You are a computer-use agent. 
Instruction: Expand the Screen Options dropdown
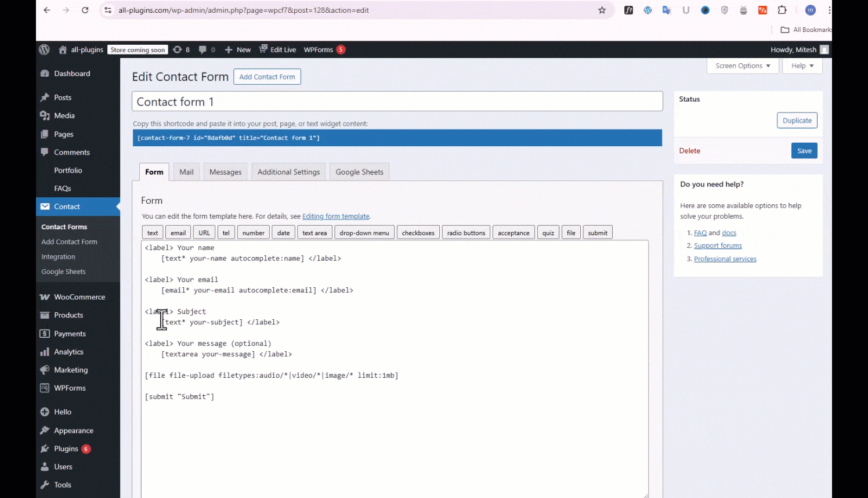click(742, 66)
